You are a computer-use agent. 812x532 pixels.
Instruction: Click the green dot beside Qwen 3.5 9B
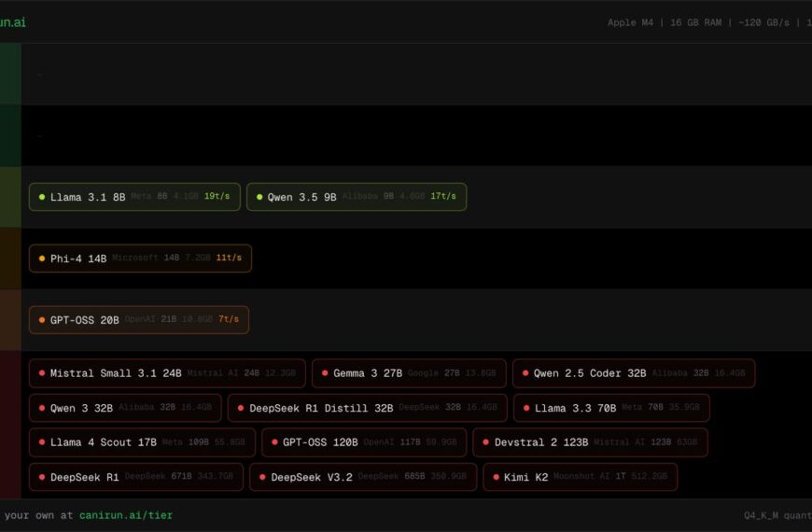[259, 197]
